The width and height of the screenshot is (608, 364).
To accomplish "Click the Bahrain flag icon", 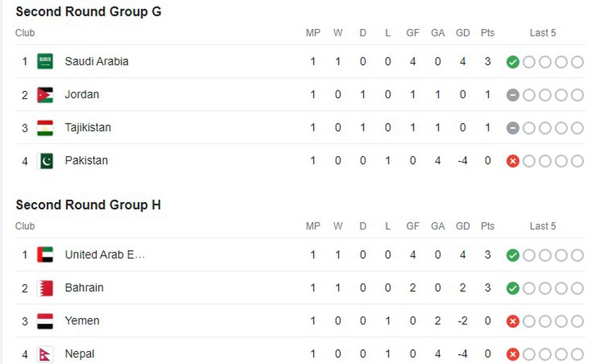I will 45,288.
